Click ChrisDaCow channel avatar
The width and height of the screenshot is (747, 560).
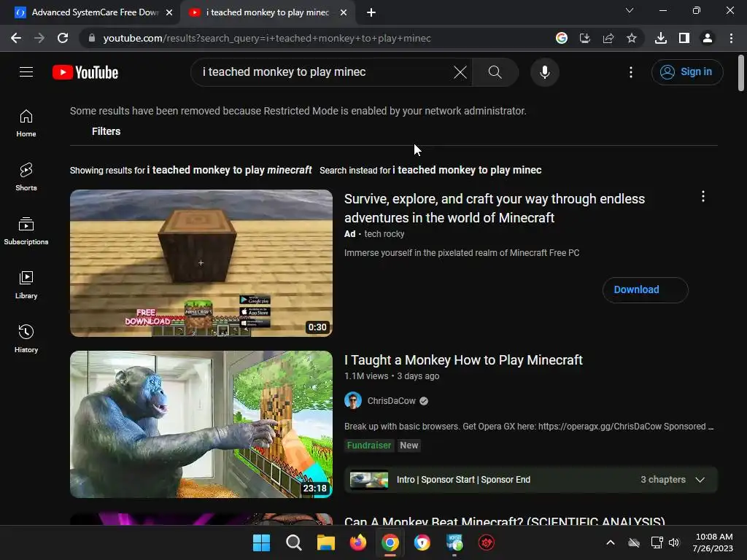point(353,401)
